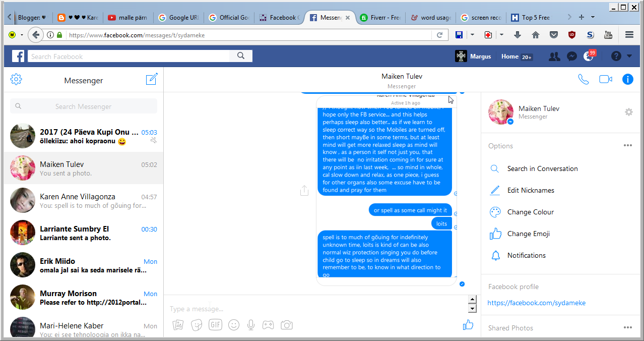This screenshot has height=341, width=644.
Task: Go to Facebook logo home
Action: point(18,56)
